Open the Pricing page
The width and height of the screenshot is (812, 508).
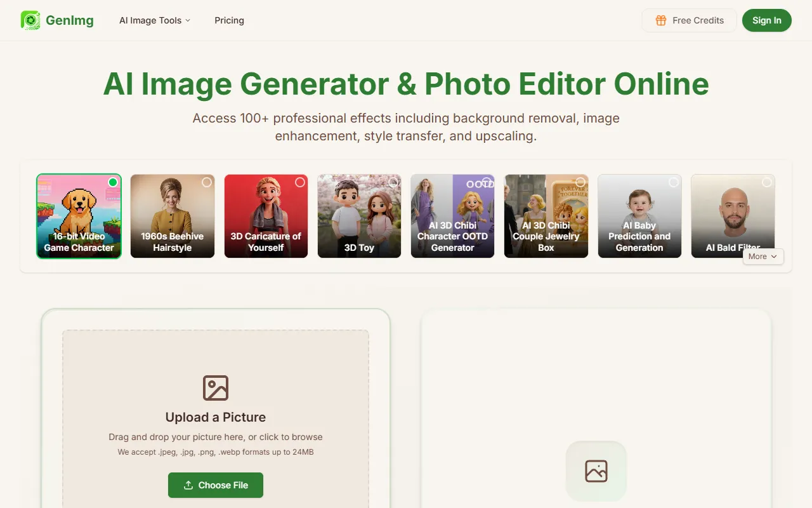[229, 20]
